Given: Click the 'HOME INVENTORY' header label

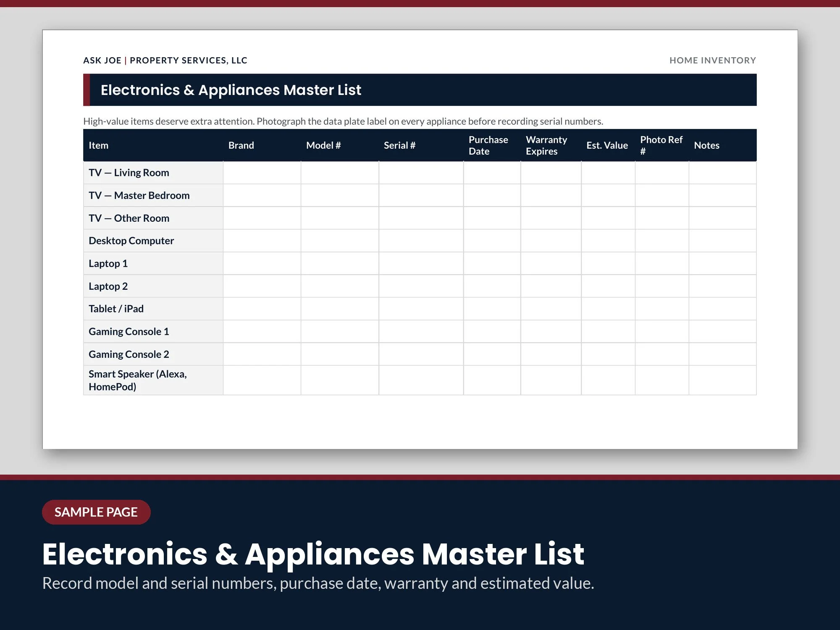Looking at the screenshot, I should (x=713, y=60).
